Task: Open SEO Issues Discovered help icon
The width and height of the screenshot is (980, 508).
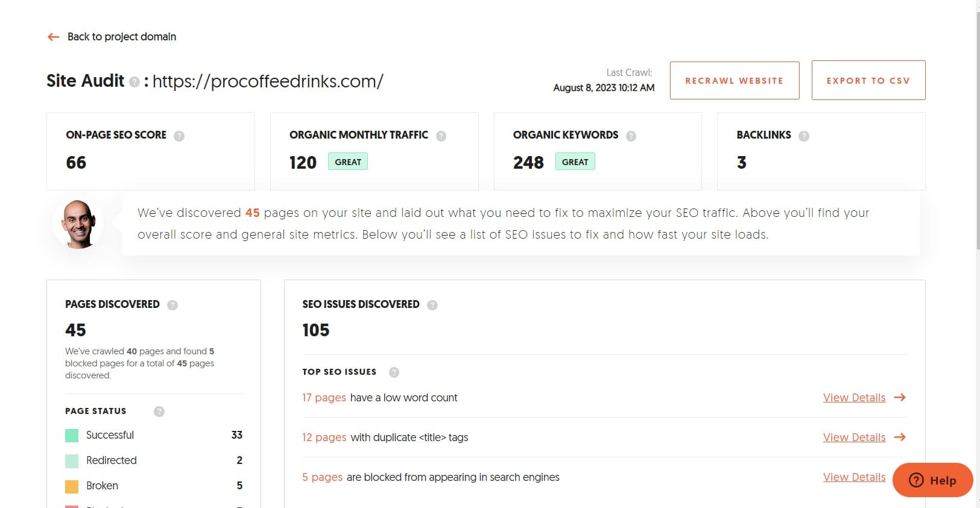Action: pyautogui.click(x=432, y=305)
